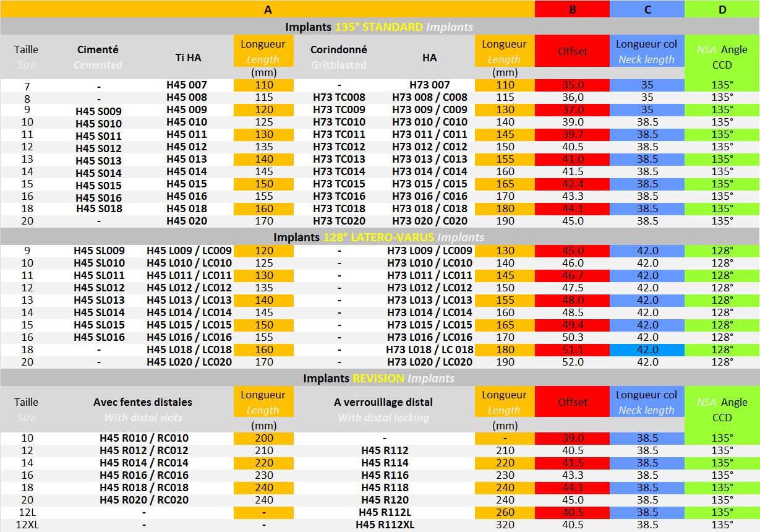Select the offset value 39.7 cell

point(572,135)
